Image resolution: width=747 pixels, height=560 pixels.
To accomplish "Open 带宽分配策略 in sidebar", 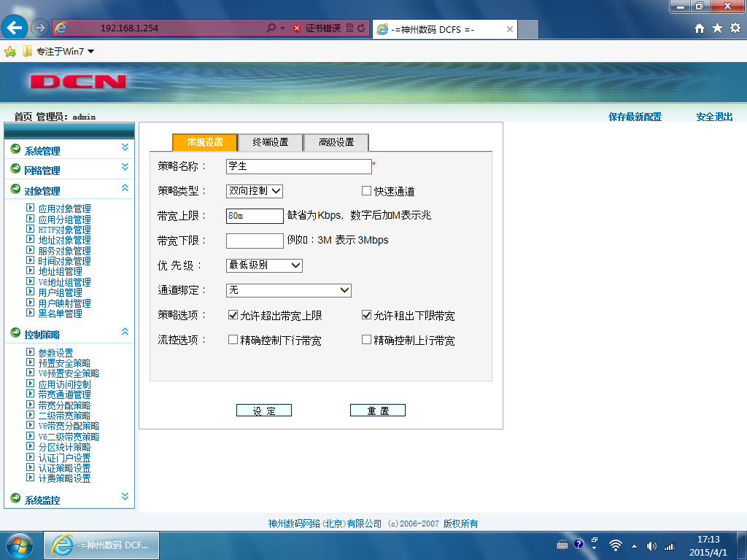I will point(64,405).
